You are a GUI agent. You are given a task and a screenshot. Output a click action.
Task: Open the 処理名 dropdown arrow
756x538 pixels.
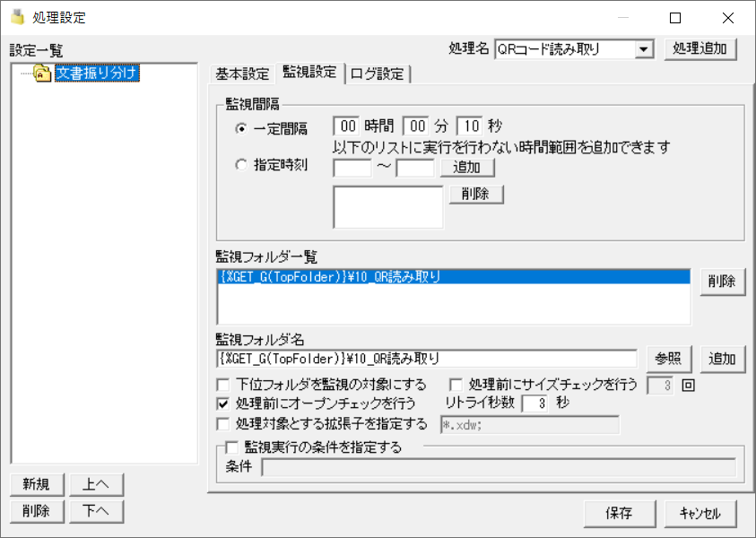(644, 49)
